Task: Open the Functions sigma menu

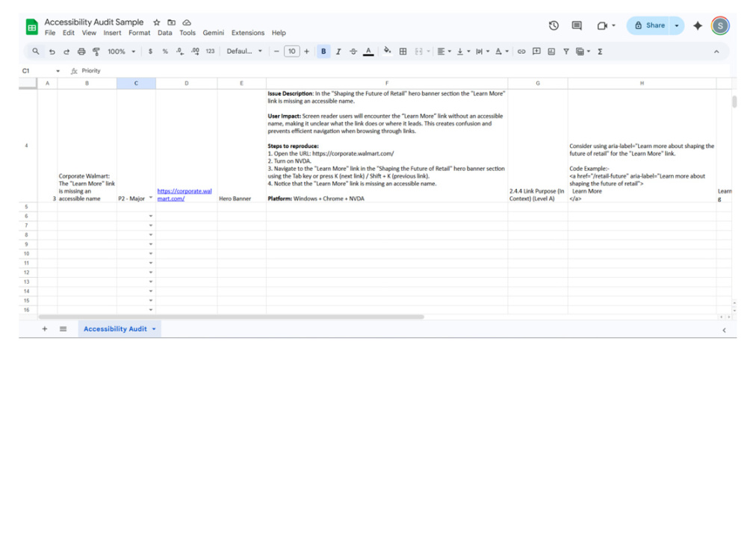Action: pos(600,52)
